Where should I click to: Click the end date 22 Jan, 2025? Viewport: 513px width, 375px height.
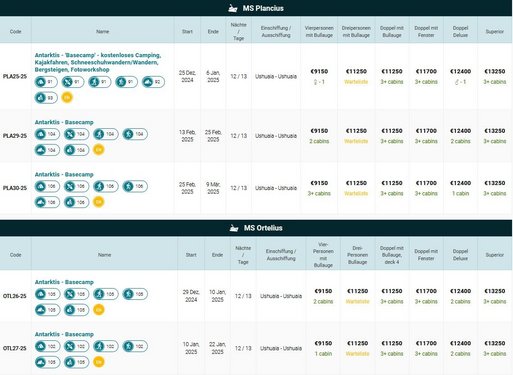click(x=217, y=348)
